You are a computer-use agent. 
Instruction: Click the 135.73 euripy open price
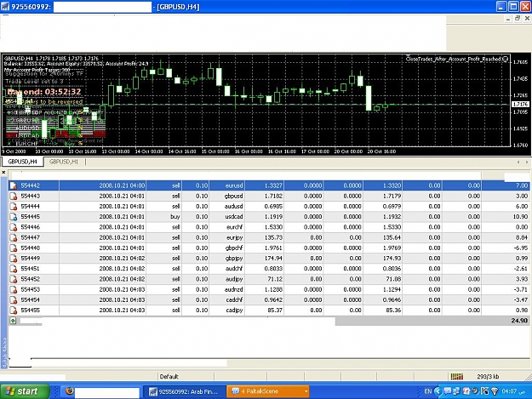pos(273,237)
